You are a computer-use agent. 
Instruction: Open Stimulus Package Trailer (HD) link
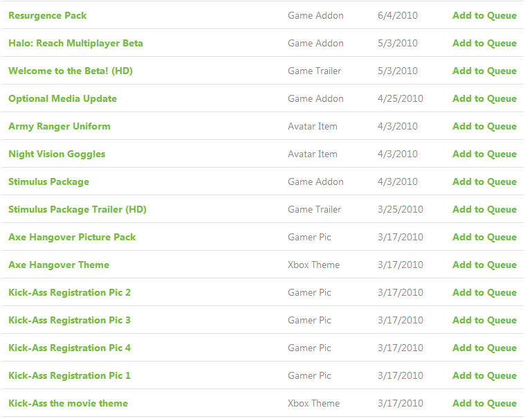point(77,209)
